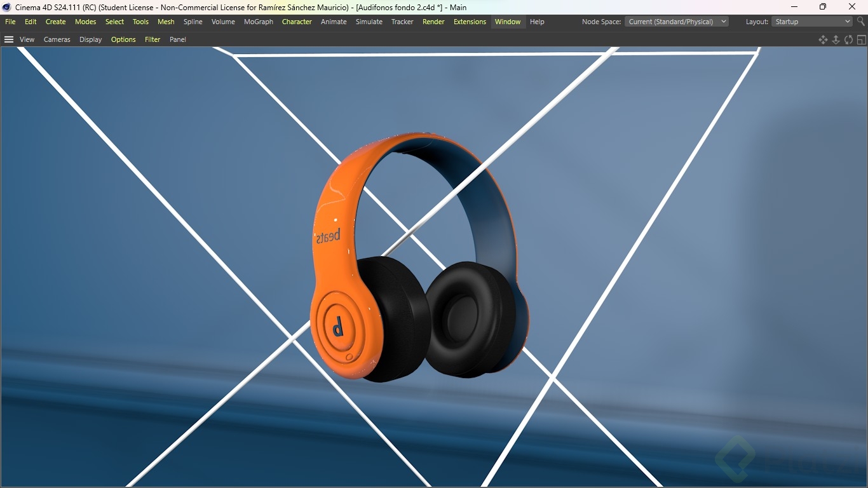Click the viewport move camera icon
This screenshot has width=868, height=488.
(x=823, y=39)
